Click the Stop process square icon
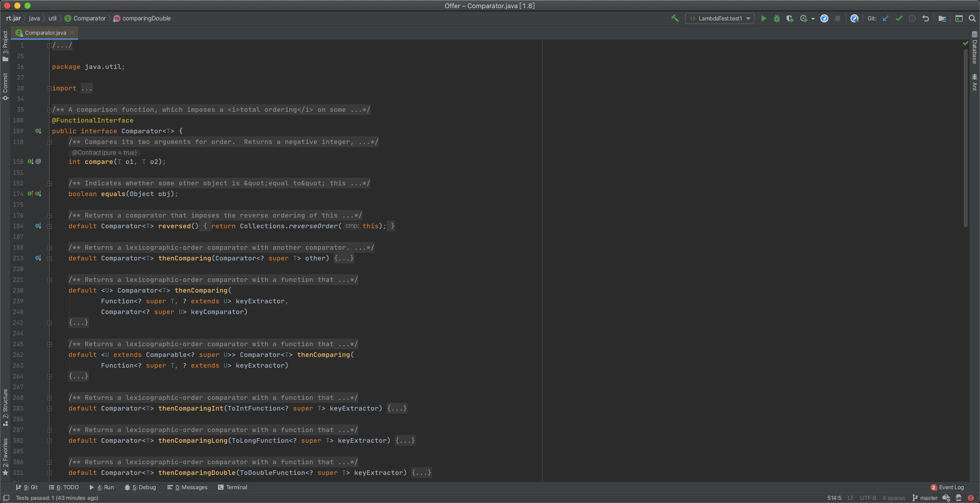This screenshot has width=980, height=503. point(838,18)
